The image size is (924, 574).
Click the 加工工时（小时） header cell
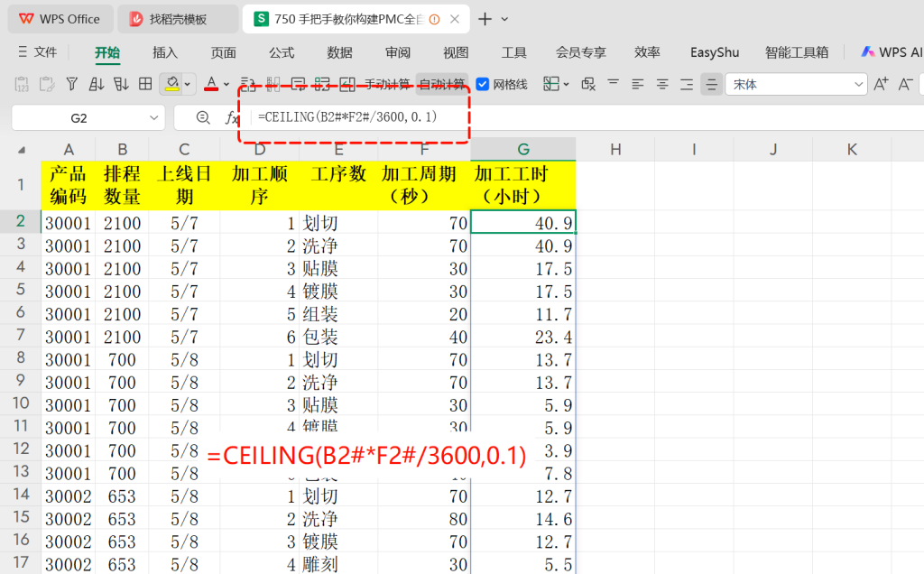(x=522, y=185)
